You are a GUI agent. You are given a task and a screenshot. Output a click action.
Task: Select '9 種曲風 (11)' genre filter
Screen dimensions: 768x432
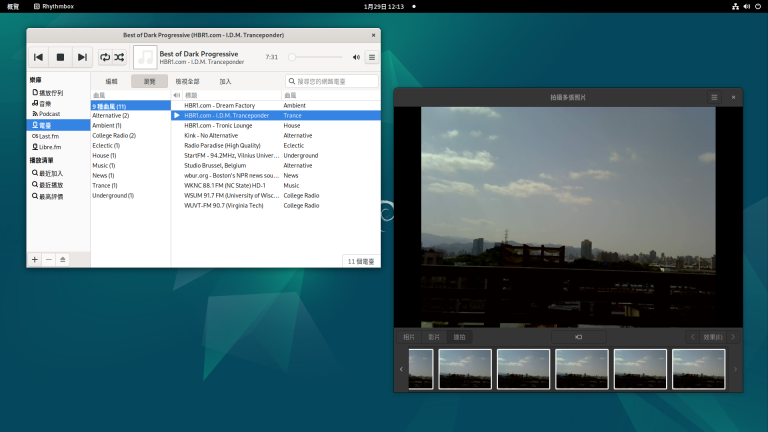pos(131,106)
